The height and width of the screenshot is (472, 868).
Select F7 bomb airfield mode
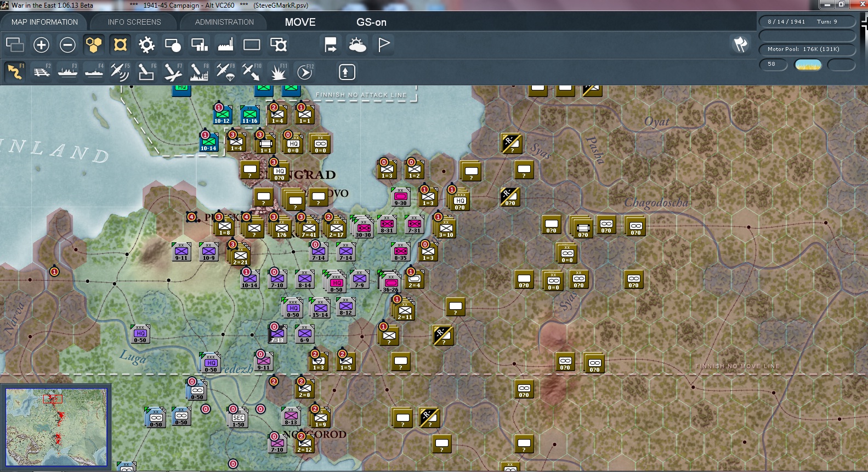coord(173,72)
